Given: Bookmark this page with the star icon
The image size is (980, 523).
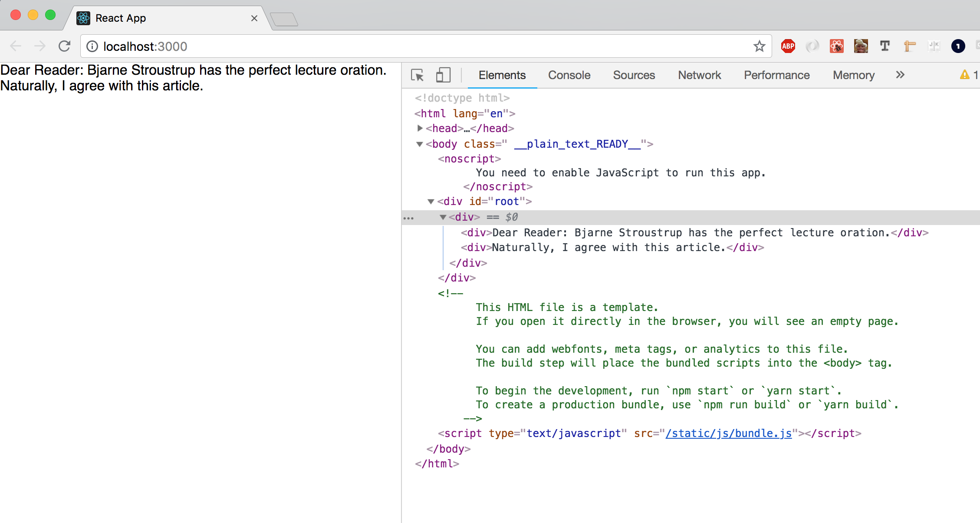Looking at the screenshot, I should tap(759, 46).
